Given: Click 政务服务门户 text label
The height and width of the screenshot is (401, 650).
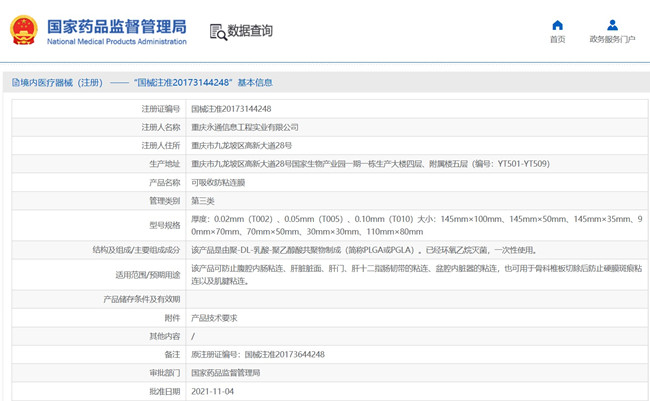Looking at the screenshot, I should click(612, 39).
